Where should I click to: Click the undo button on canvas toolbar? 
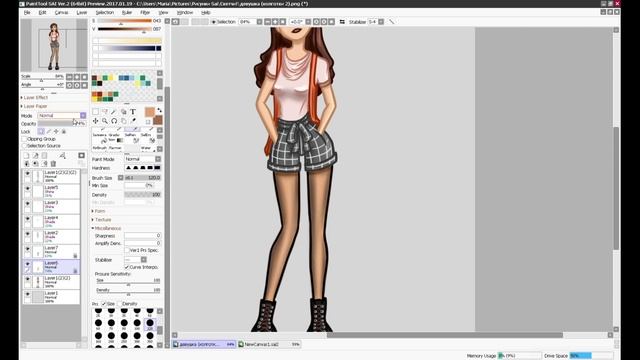point(176,22)
